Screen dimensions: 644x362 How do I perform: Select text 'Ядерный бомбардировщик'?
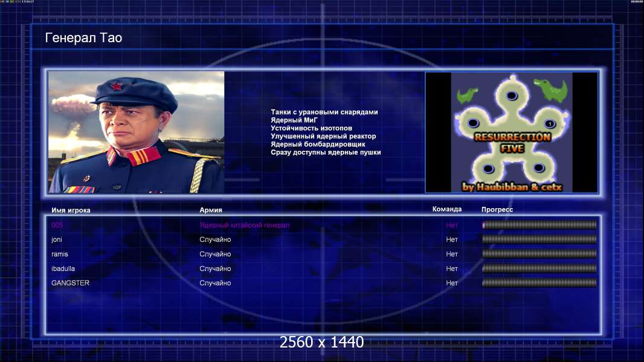pos(318,144)
